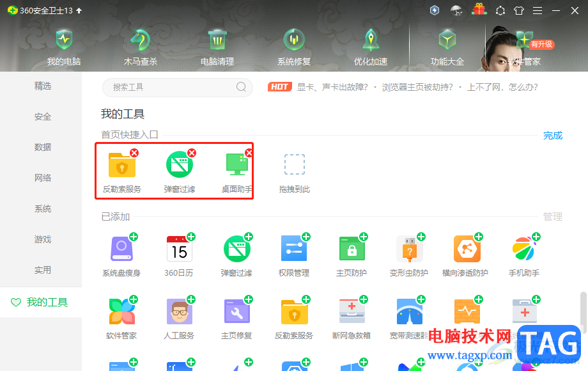Open 电脑清理 cleaner

(217, 47)
